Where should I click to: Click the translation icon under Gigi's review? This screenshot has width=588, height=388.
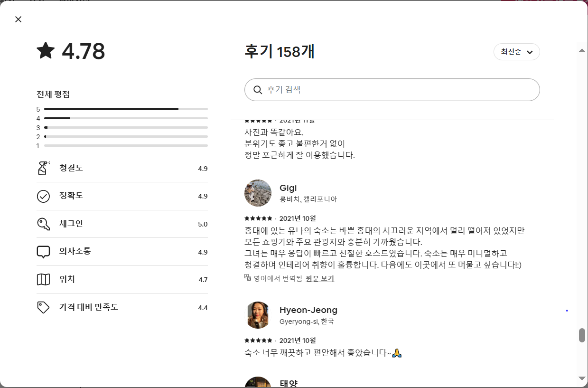[x=247, y=278]
